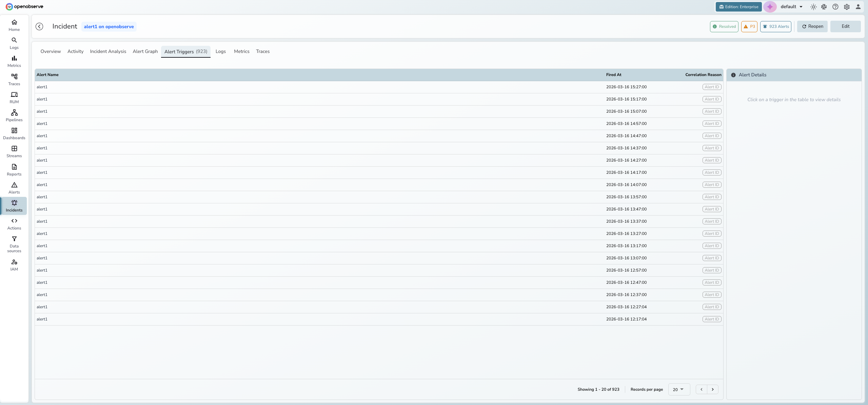Switch to the Alert Graph tab
This screenshot has width=868, height=405.
[x=145, y=51]
